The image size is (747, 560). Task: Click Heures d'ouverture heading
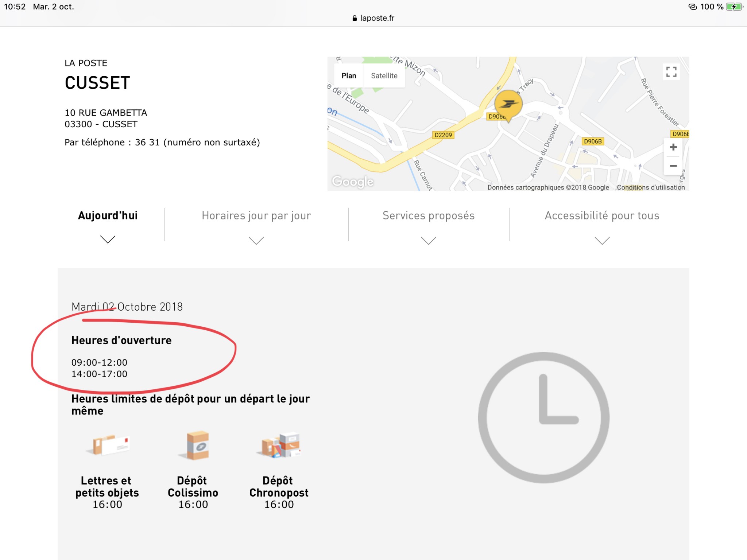[x=121, y=341]
